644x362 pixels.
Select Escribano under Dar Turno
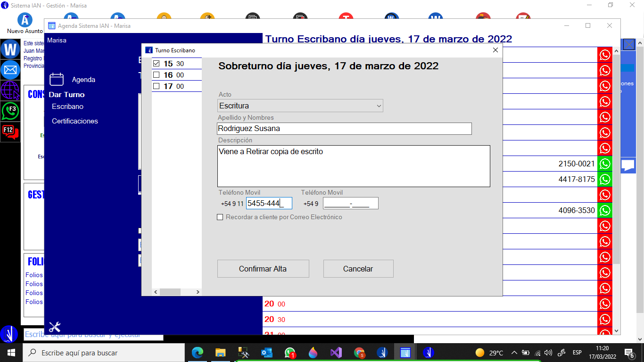point(67,107)
